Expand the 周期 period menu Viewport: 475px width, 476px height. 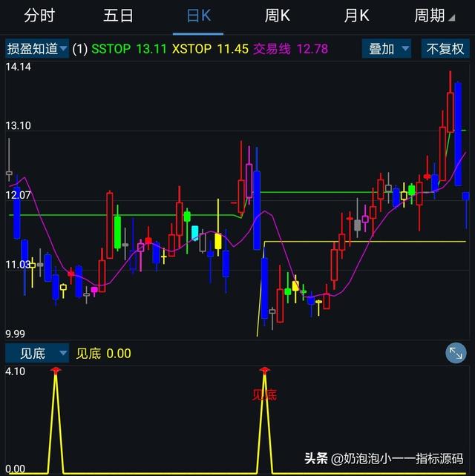click(434, 16)
